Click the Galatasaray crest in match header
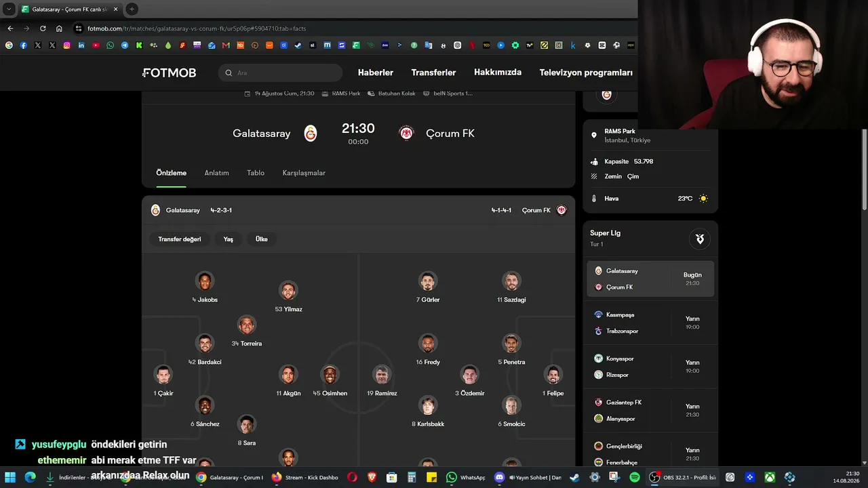 (x=311, y=134)
